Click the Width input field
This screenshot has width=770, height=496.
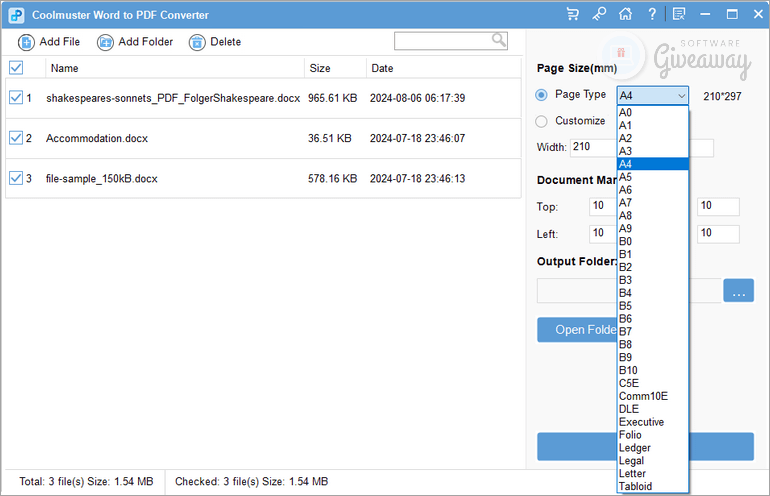click(593, 147)
